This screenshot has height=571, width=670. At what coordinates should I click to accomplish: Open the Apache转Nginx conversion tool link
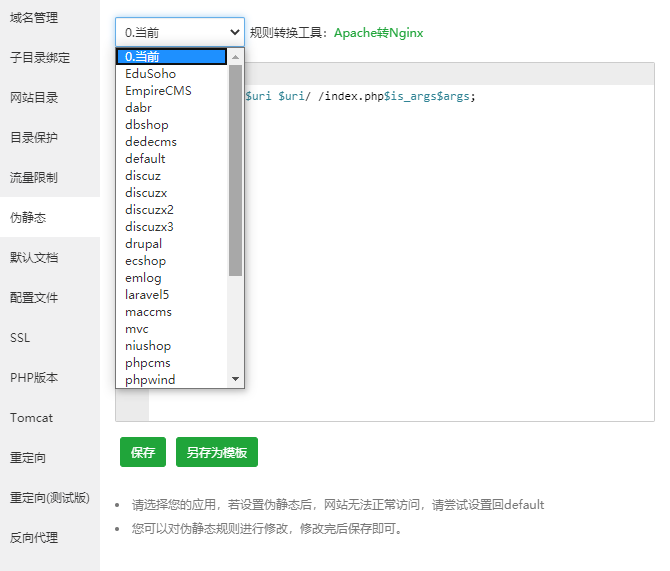379,33
